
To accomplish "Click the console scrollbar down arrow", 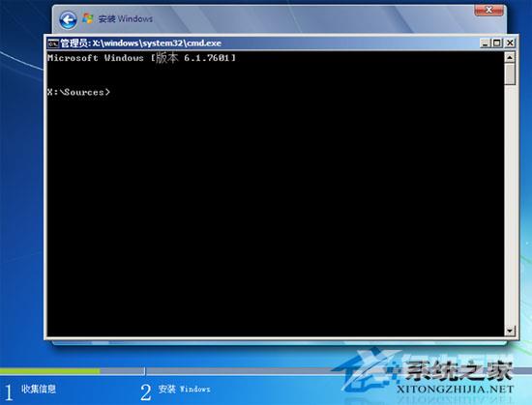I will tap(510, 331).
